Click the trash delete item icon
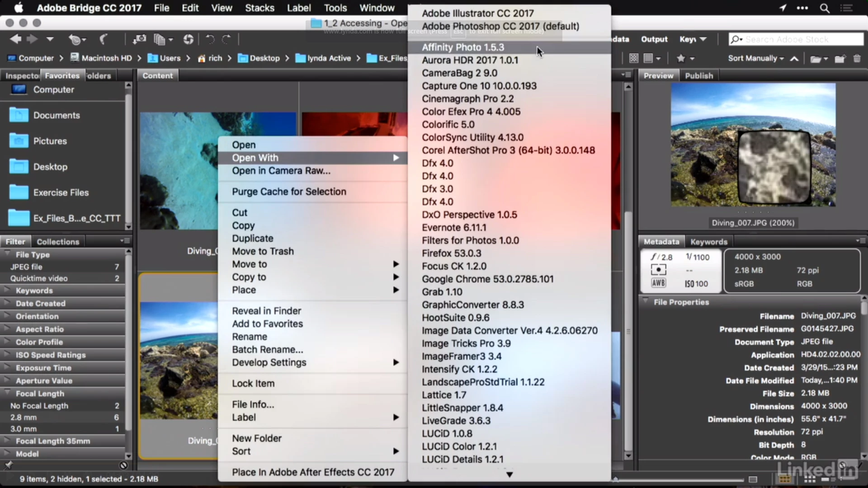Screen dimensions: 868x488 click(857, 58)
